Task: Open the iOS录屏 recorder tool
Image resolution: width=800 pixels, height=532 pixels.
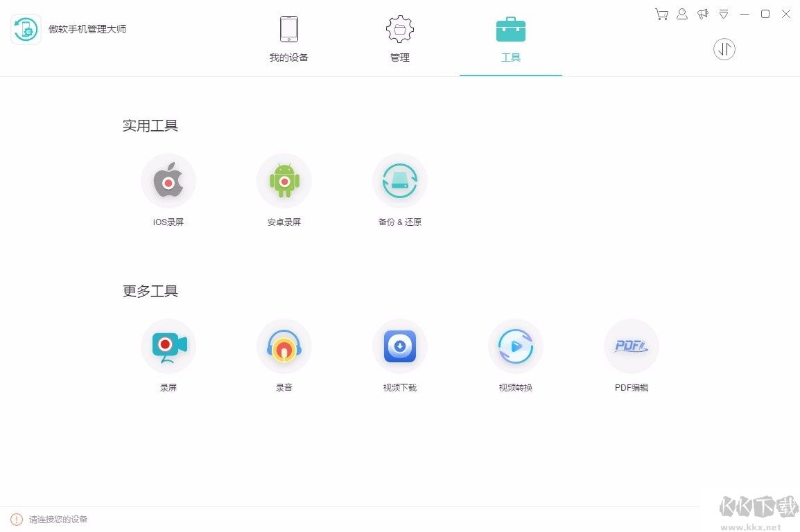Action: click(x=168, y=181)
